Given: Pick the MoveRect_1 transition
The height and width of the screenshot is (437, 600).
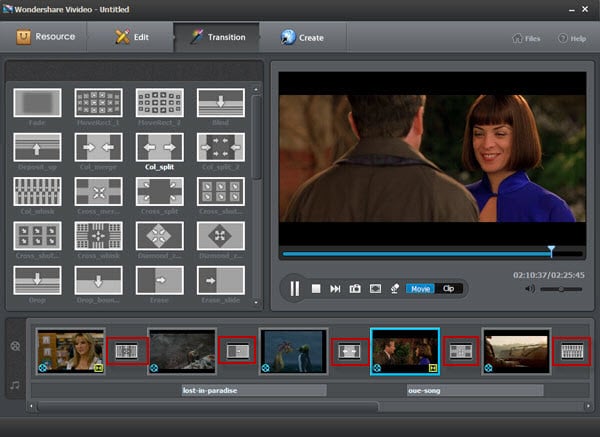Looking at the screenshot, I should pos(98,103).
